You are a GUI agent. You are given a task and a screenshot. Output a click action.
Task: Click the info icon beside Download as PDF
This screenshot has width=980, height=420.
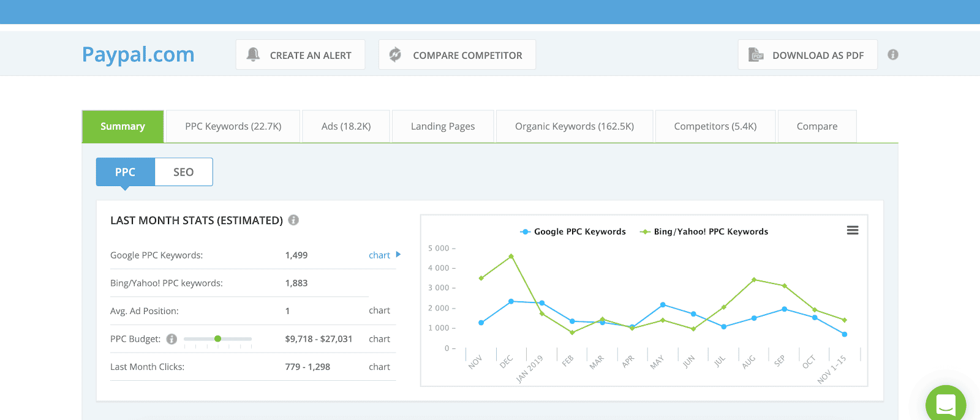point(893,54)
